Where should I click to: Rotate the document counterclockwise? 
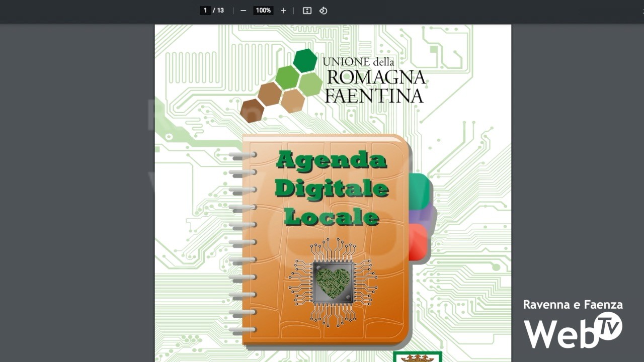323,11
